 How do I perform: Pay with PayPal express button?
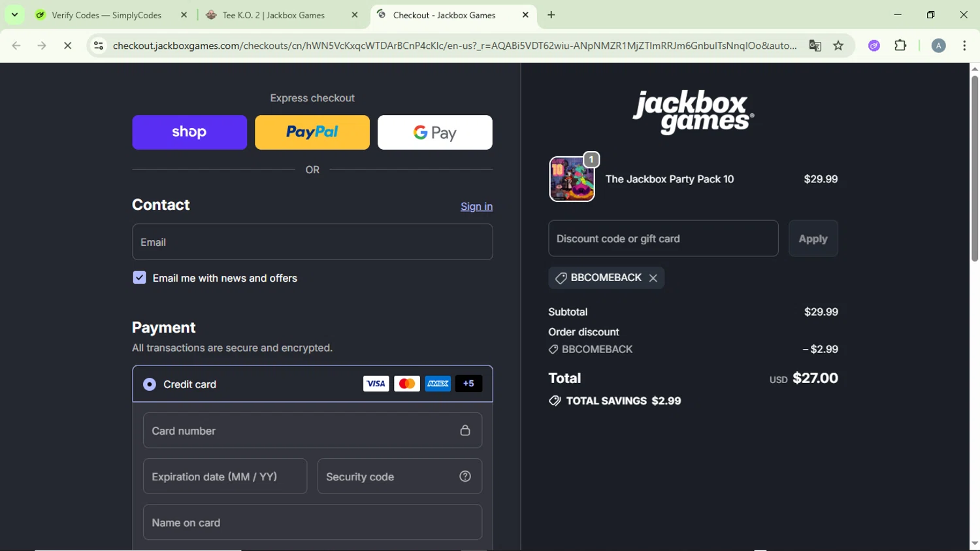pyautogui.click(x=312, y=133)
